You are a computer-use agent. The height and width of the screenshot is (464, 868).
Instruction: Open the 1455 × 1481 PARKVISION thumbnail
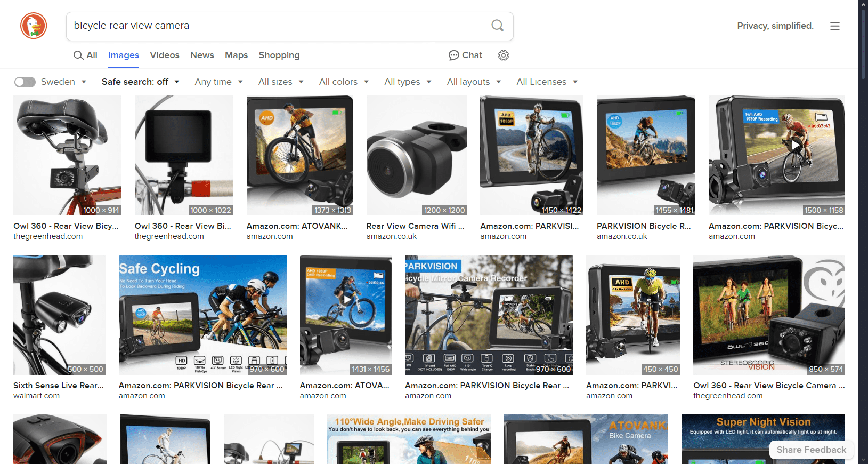[646, 156]
